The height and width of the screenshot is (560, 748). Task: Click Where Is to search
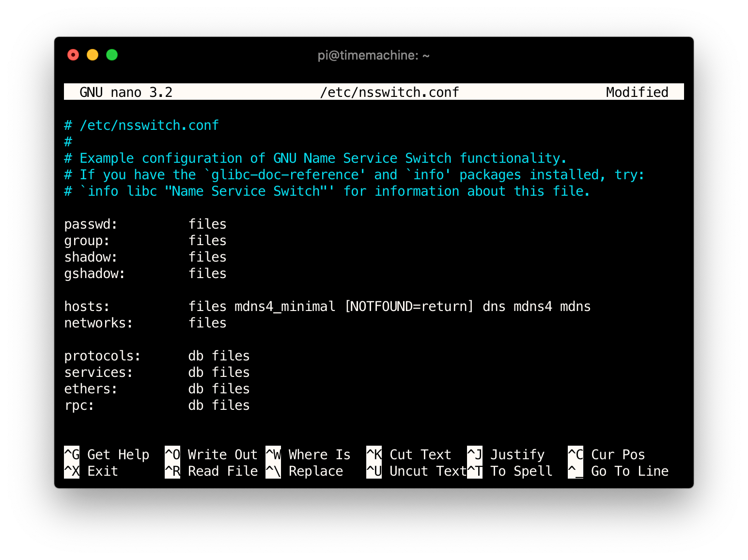coord(319,454)
